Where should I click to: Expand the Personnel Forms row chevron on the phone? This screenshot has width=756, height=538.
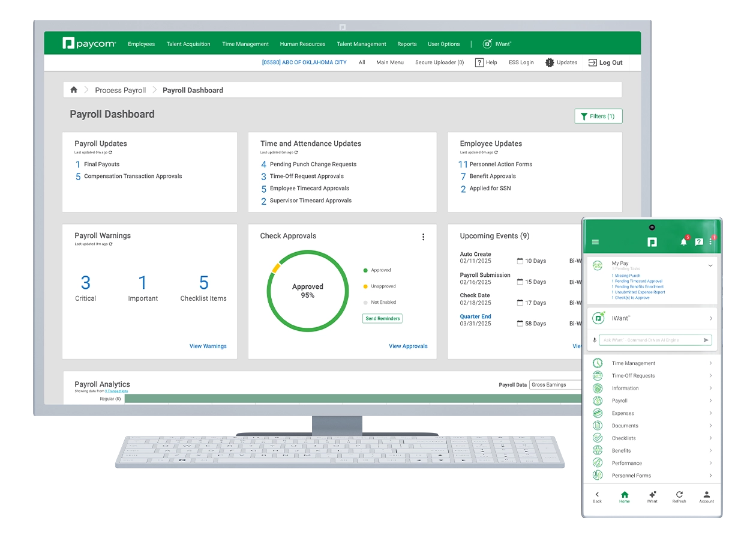[710, 476]
